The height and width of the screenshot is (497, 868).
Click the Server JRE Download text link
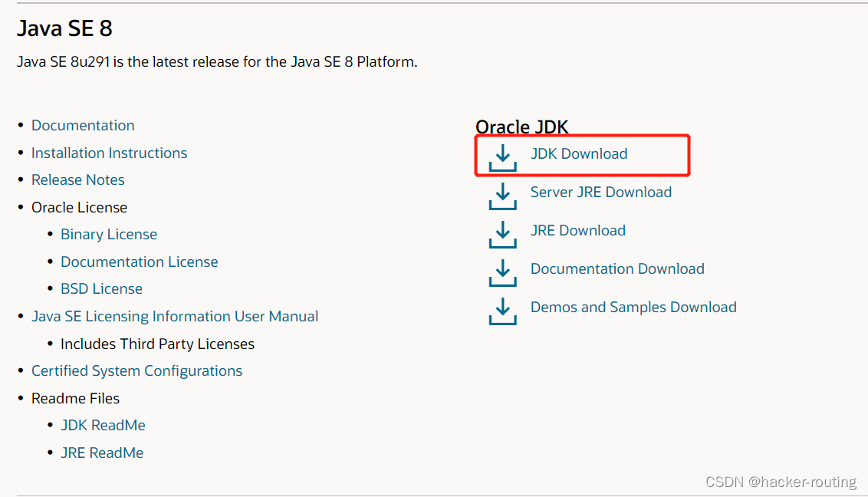(601, 192)
